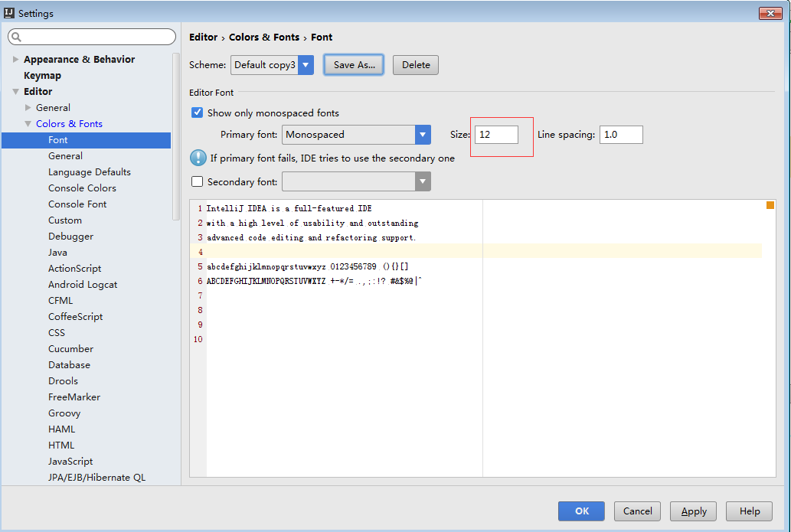Open Console Font settings page
Image resolution: width=791 pixels, height=532 pixels.
[x=77, y=204]
